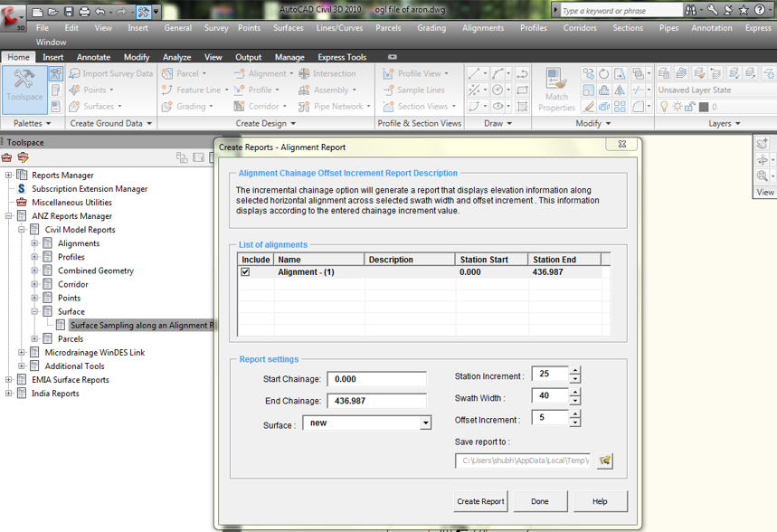Viewport: 777px width, 532px height.
Task: Click the keyword search box
Action: pos(621,11)
